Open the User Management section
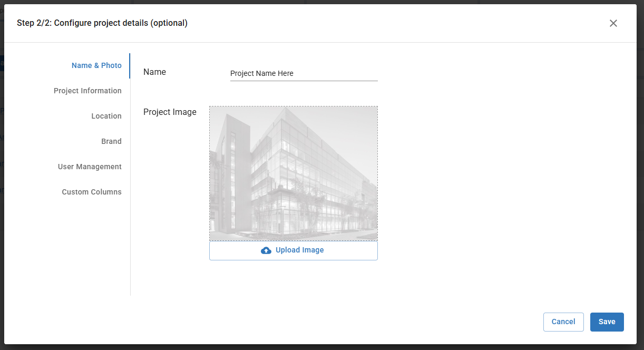644x350 pixels. point(90,167)
